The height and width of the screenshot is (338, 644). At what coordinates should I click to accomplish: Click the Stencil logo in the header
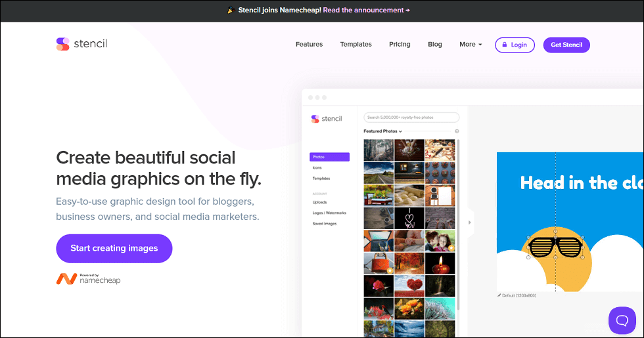[x=81, y=44]
